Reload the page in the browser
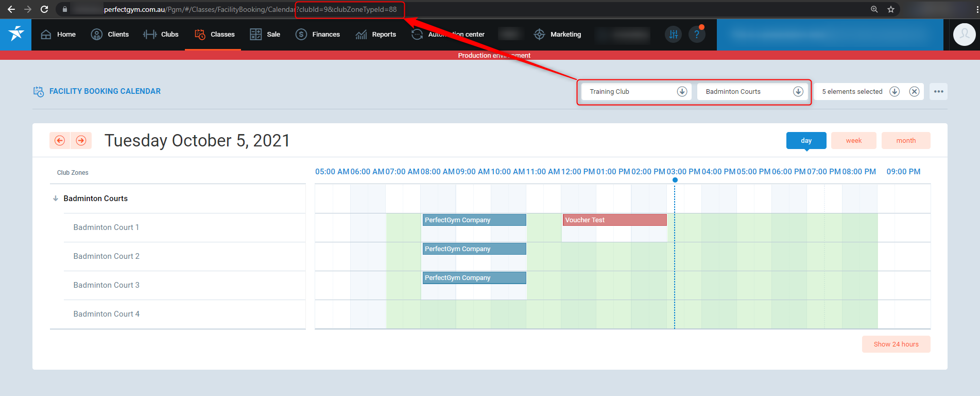The height and width of the screenshot is (396, 980). point(44,9)
